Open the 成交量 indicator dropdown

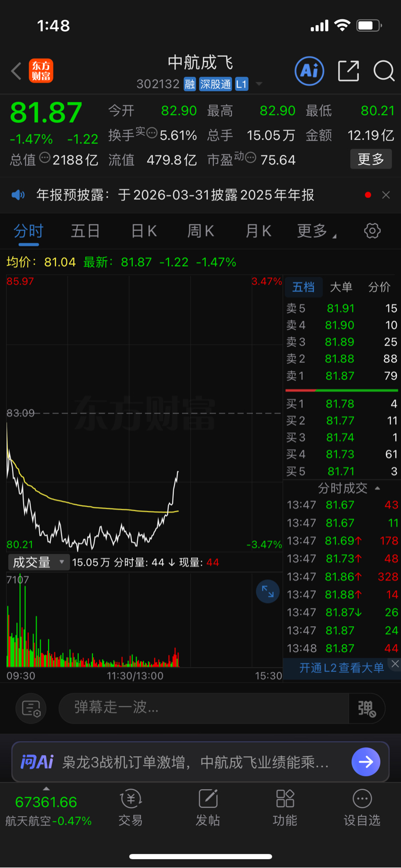(x=38, y=562)
